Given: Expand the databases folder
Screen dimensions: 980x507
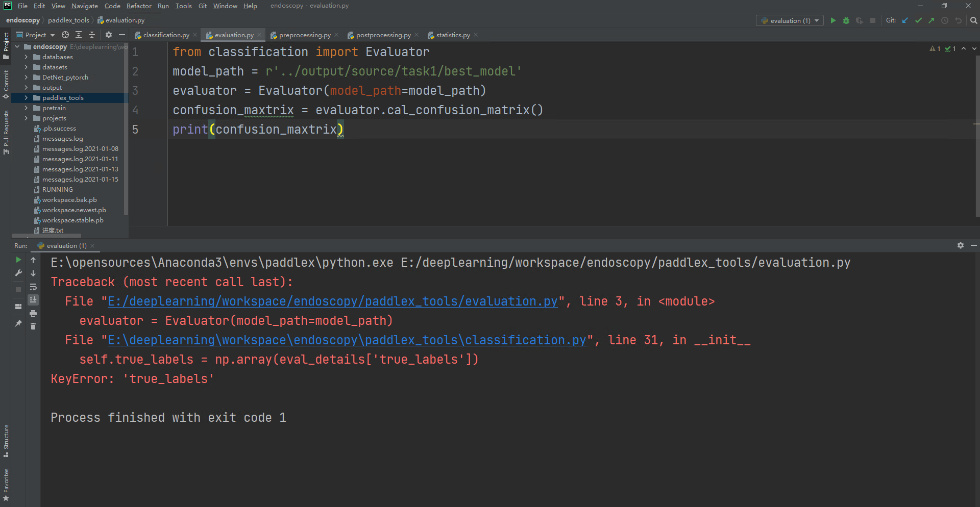Looking at the screenshot, I should click(26, 57).
